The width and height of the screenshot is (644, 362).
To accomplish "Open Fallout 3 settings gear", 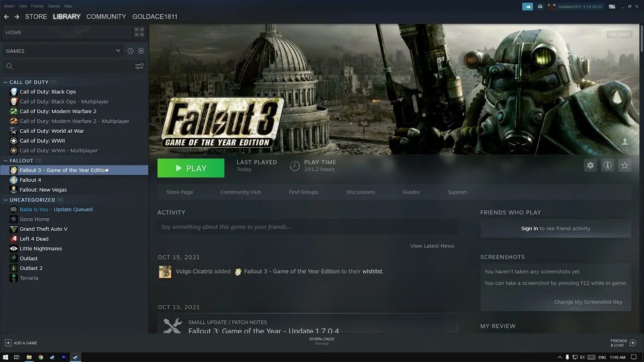I will tap(590, 165).
